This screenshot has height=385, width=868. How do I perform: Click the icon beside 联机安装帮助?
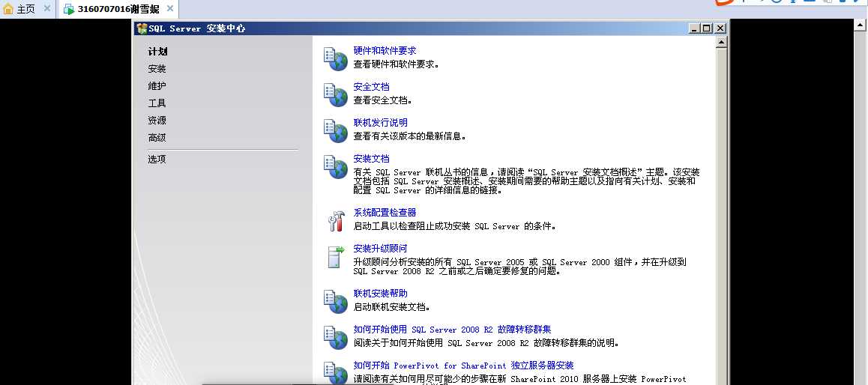pos(336,301)
